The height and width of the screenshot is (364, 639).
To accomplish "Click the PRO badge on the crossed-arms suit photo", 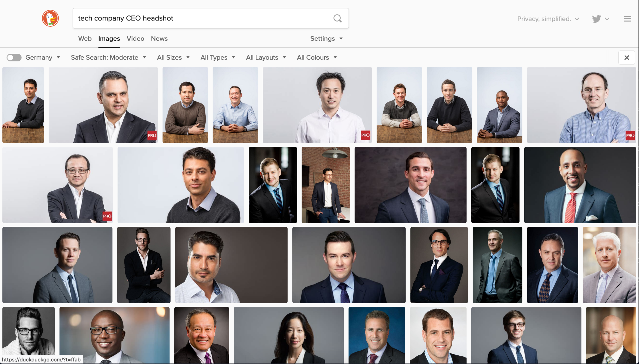I will point(107,216).
